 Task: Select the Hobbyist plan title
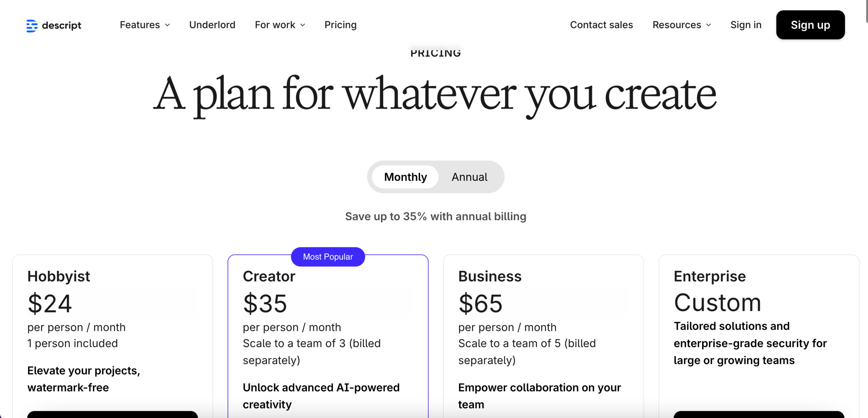59,276
